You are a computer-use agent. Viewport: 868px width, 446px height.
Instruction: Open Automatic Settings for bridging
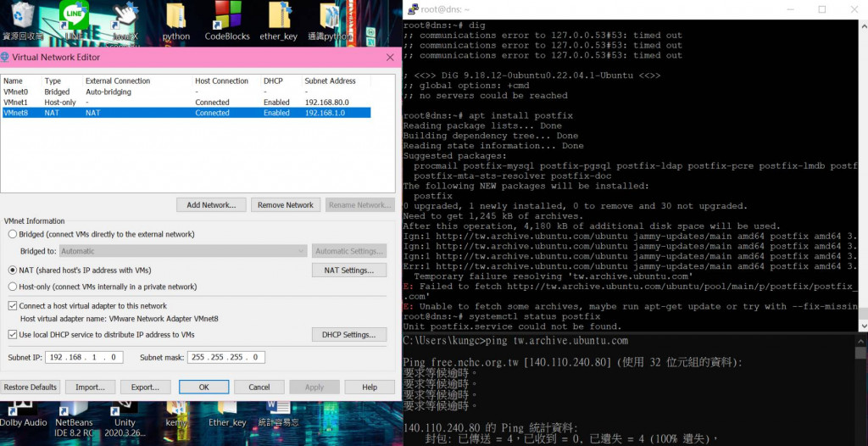(x=348, y=251)
